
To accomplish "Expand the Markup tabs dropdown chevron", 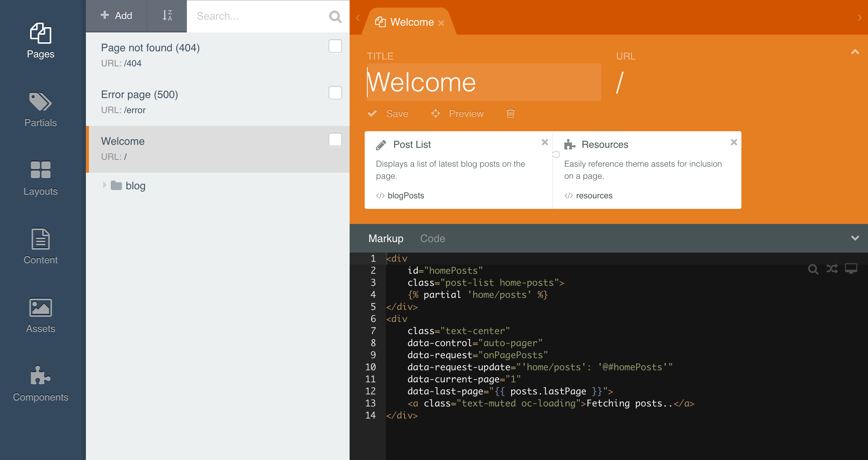I will click(855, 238).
